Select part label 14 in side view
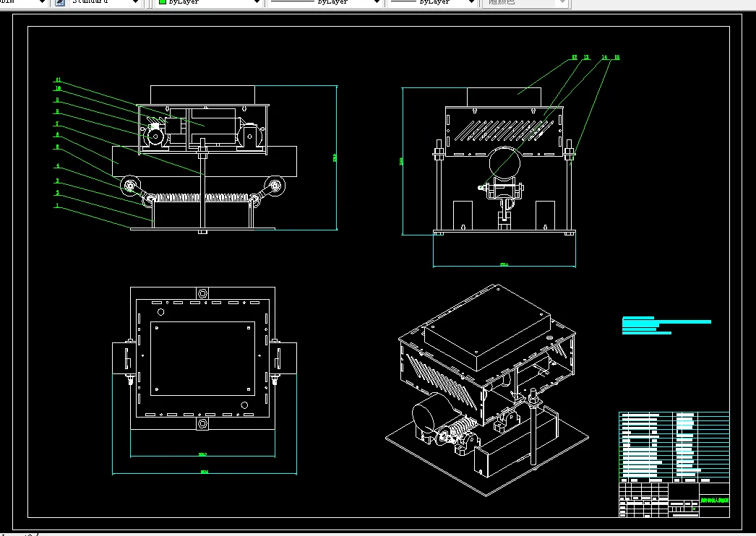 point(605,57)
